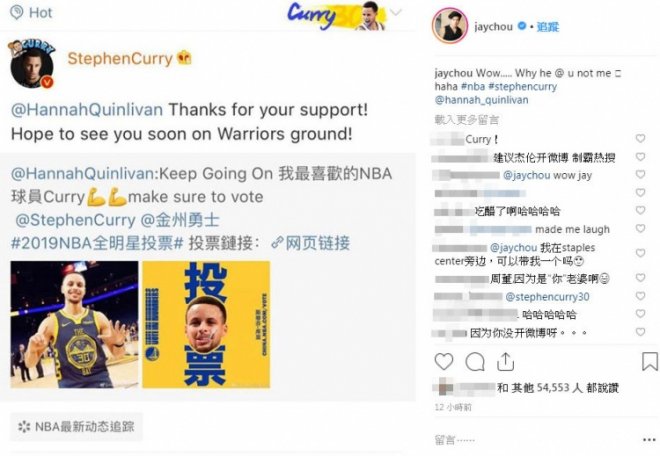Save post with the bookmark icon
The width and height of the screenshot is (660, 456).
pos(649,362)
